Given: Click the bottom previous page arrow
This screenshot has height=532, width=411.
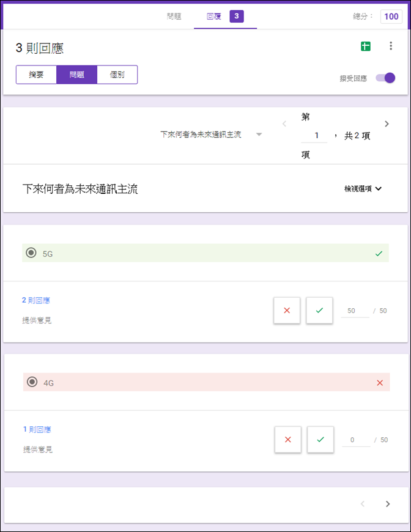Looking at the screenshot, I should [x=363, y=504].
